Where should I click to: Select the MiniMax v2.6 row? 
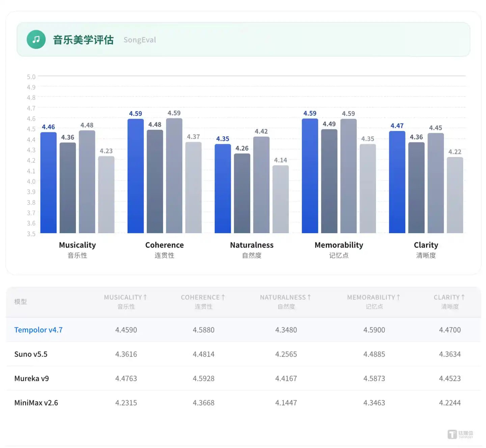coord(243,402)
